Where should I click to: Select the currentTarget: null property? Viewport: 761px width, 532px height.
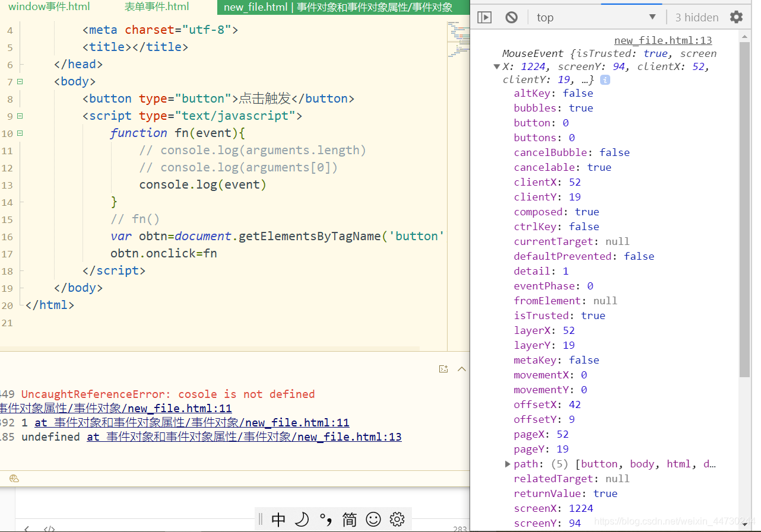pyautogui.click(x=572, y=241)
